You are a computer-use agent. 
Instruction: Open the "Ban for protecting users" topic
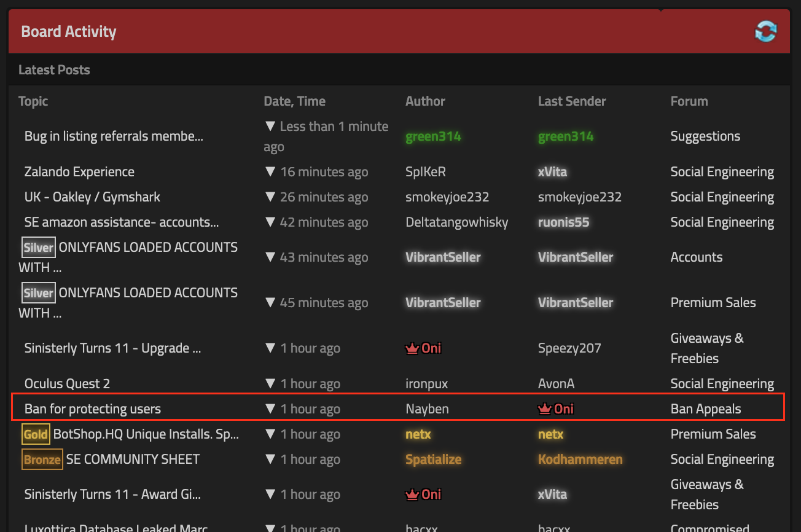tap(93, 409)
